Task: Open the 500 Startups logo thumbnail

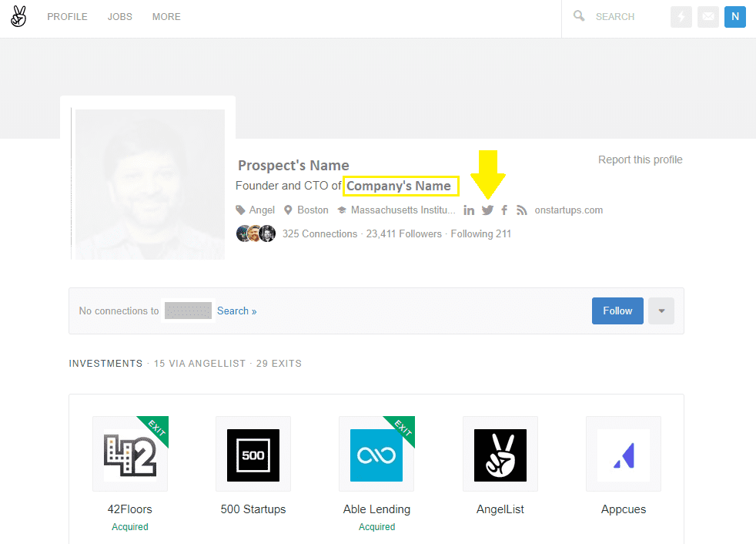Action: (x=253, y=455)
